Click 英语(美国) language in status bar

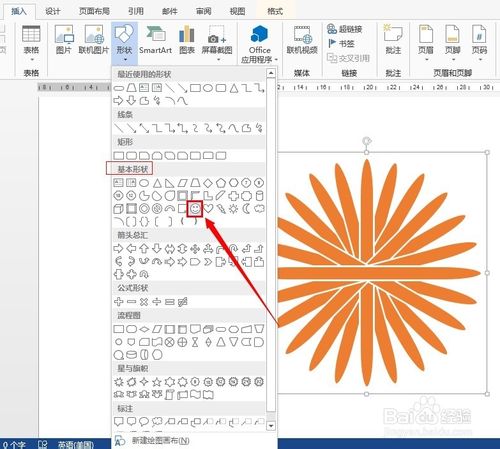coord(76,445)
